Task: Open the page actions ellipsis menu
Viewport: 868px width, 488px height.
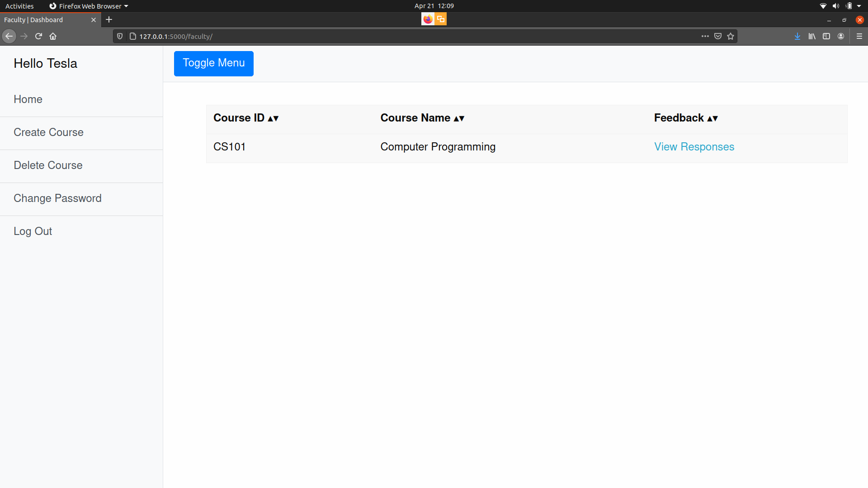Action: [705, 36]
